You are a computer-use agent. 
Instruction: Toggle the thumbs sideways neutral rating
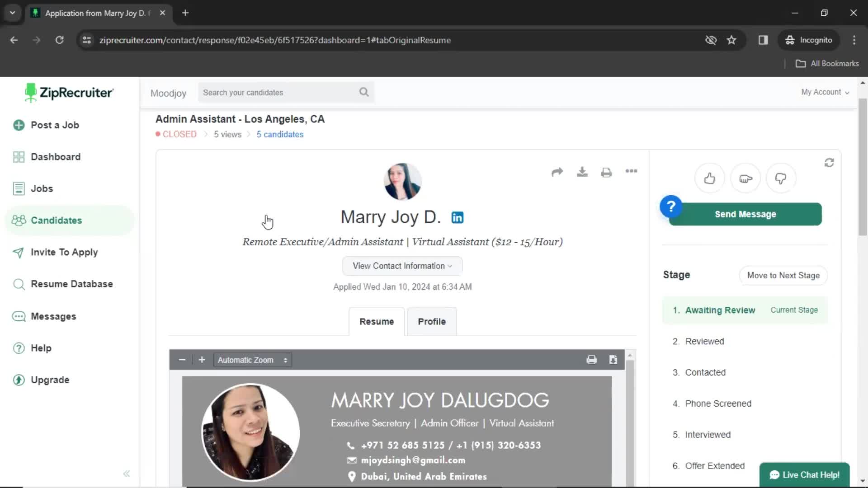coord(745,178)
